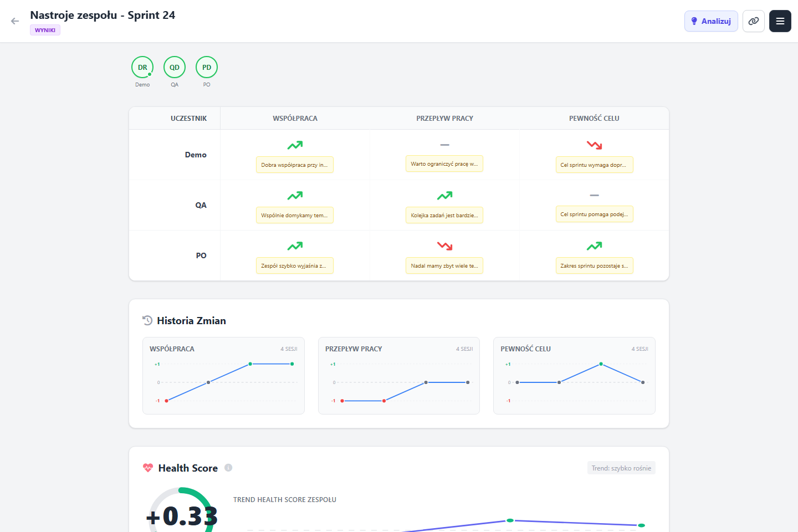Click the Współpraca column header
This screenshot has width=798, height=532.
point(295,118)
